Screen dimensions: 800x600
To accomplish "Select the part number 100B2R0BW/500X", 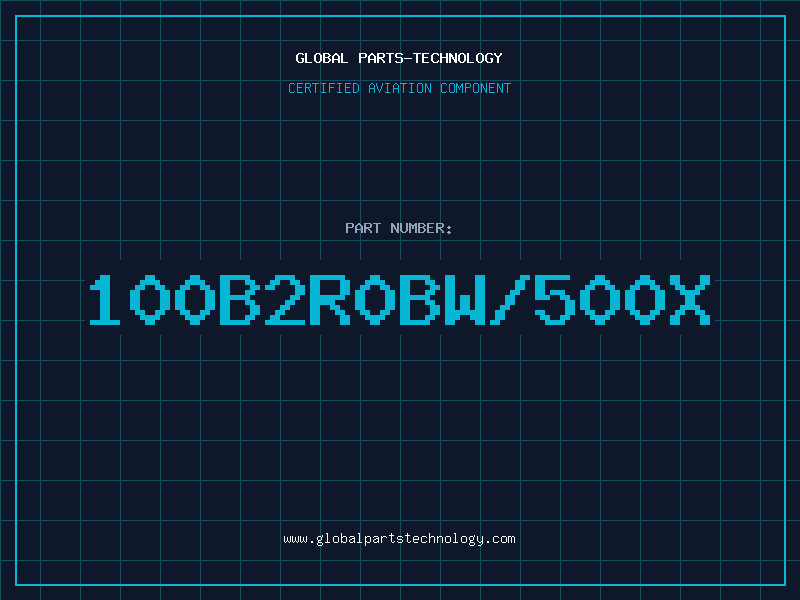I will point(400,300).
